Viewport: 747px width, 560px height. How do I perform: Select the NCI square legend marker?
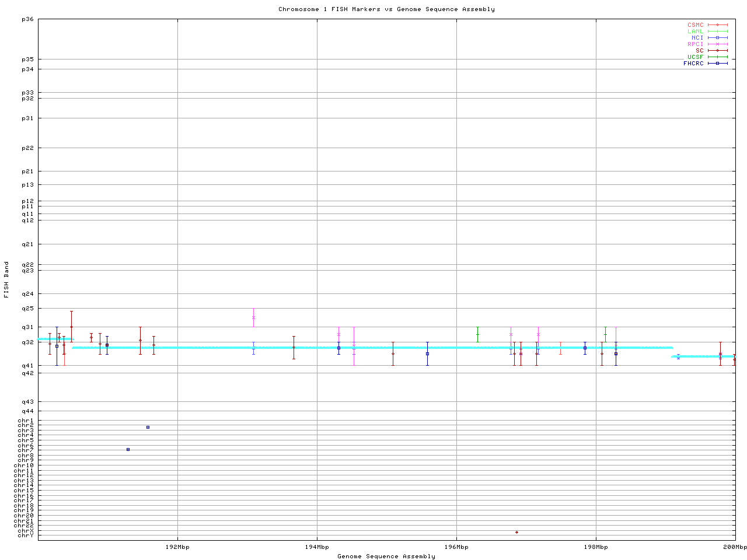pyautogui.click(x=717, y=38)
